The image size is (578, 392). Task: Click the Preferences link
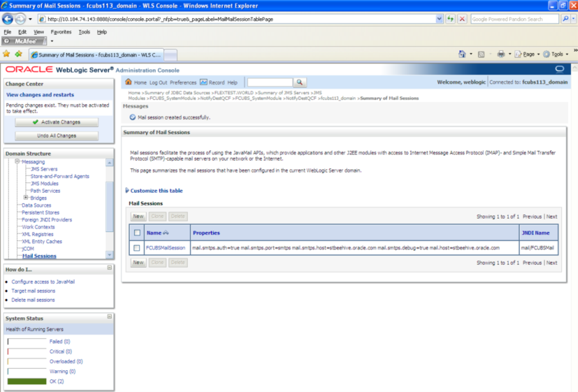183,83
